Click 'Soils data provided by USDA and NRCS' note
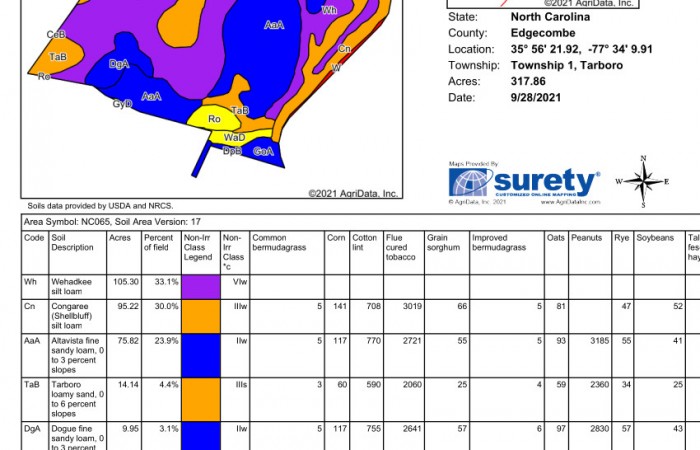Viewport: 700px width, 450px height. pos(100,206)
